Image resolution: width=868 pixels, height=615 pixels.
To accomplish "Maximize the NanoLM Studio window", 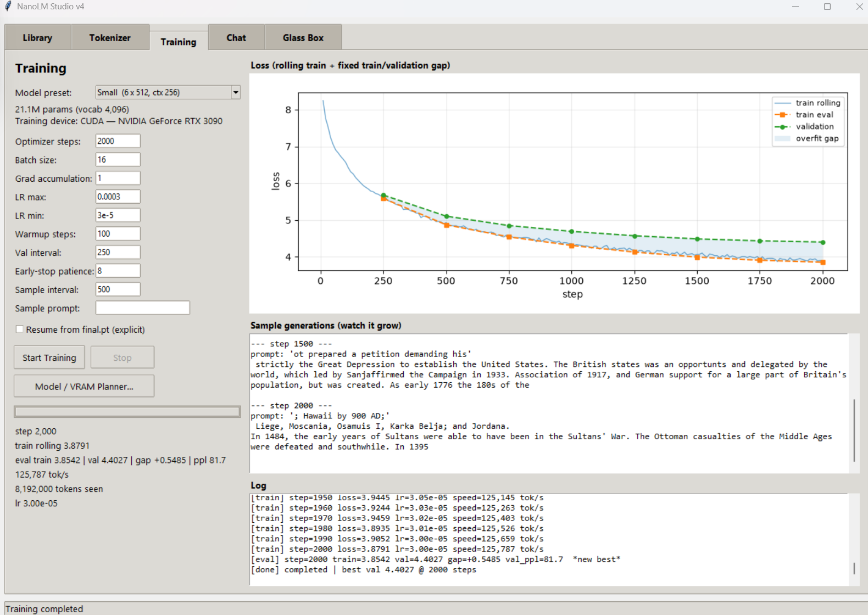I will point(827,7).
